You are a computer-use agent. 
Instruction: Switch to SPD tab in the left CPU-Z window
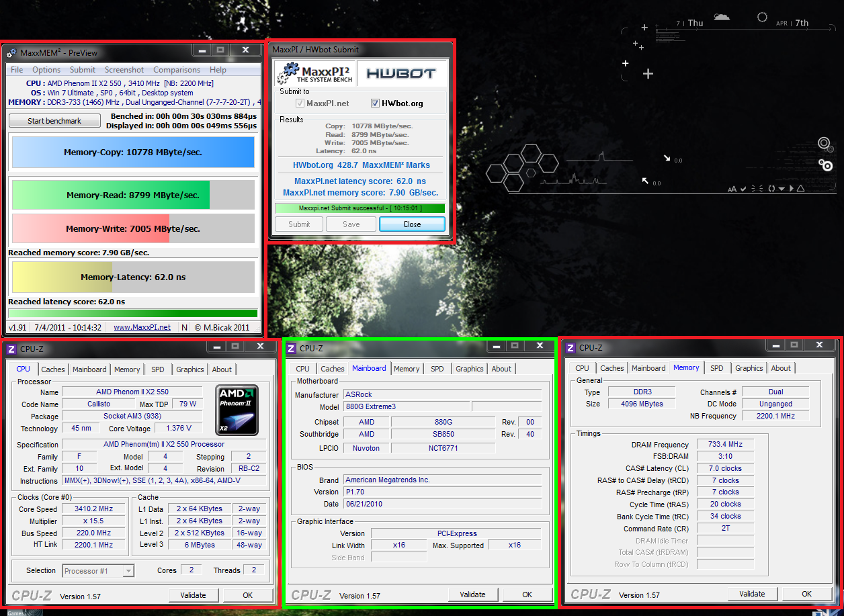[158, 369]
